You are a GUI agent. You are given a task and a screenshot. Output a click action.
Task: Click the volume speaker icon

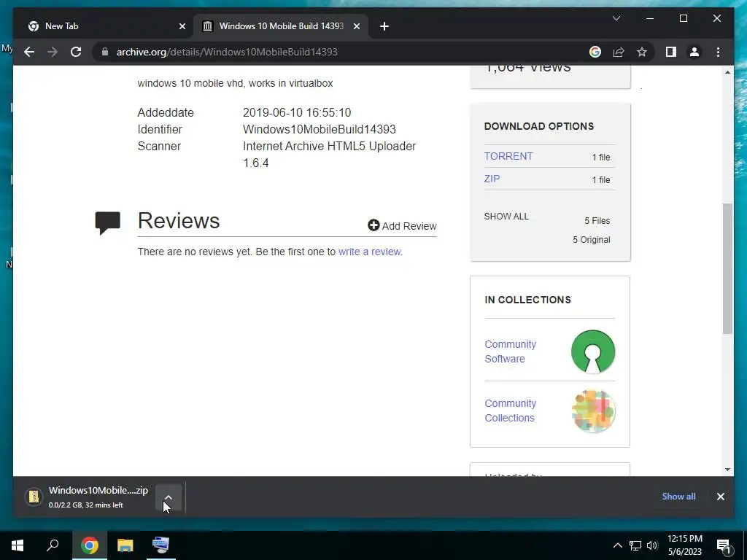652,545
